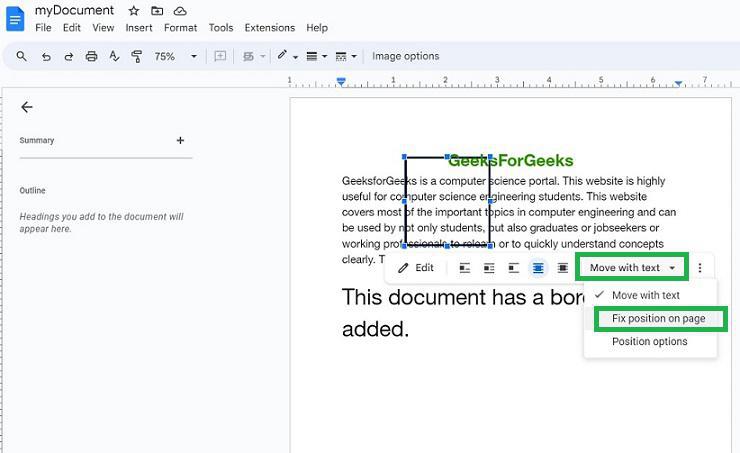The image size is (740, 453).
Task: Expand the replace image dropdown arrow
Action: [263, 57]
